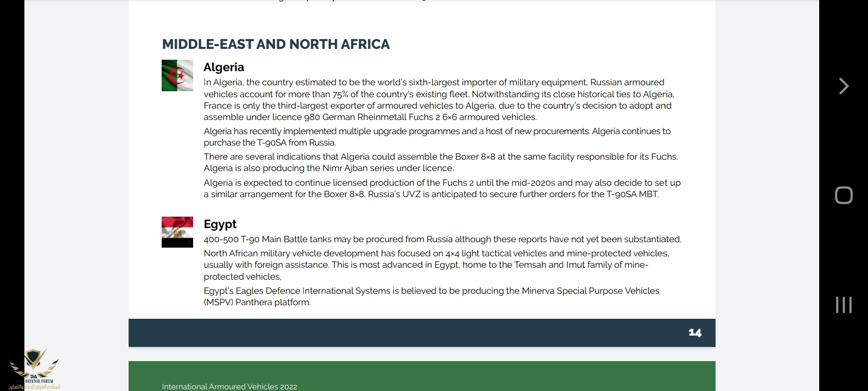The height and width of the screenshot is (391, 868).
Task: Click the green banner of next page
Action: point(488,375)
